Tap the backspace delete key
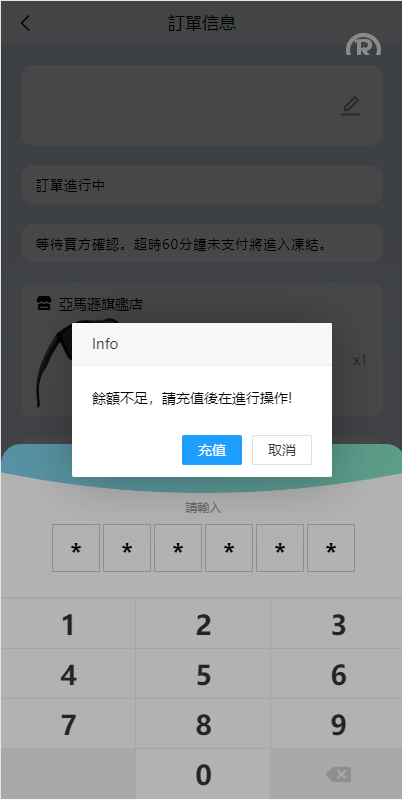 click(337, 774)
